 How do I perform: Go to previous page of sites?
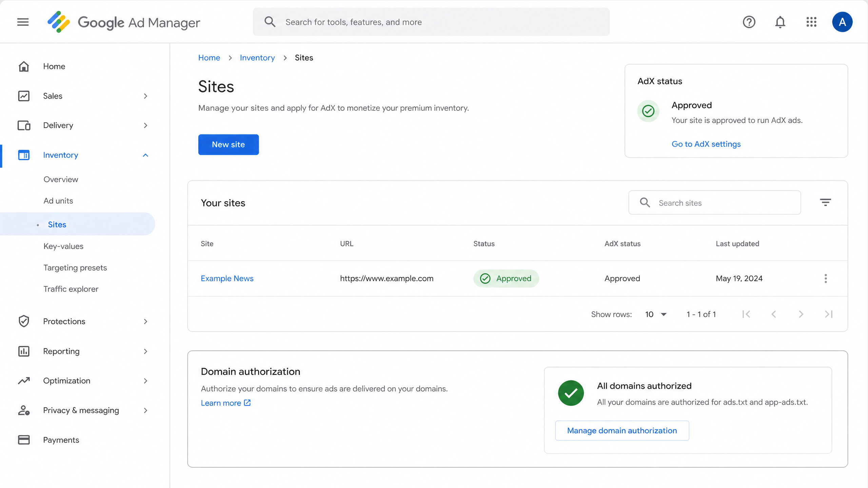tap(774, 314)
